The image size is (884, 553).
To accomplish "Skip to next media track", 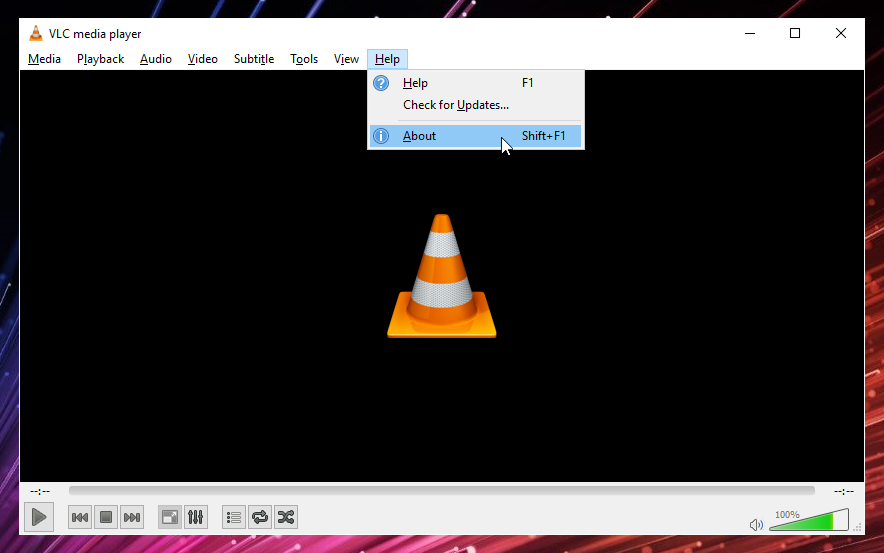I will tap(132, 517).
